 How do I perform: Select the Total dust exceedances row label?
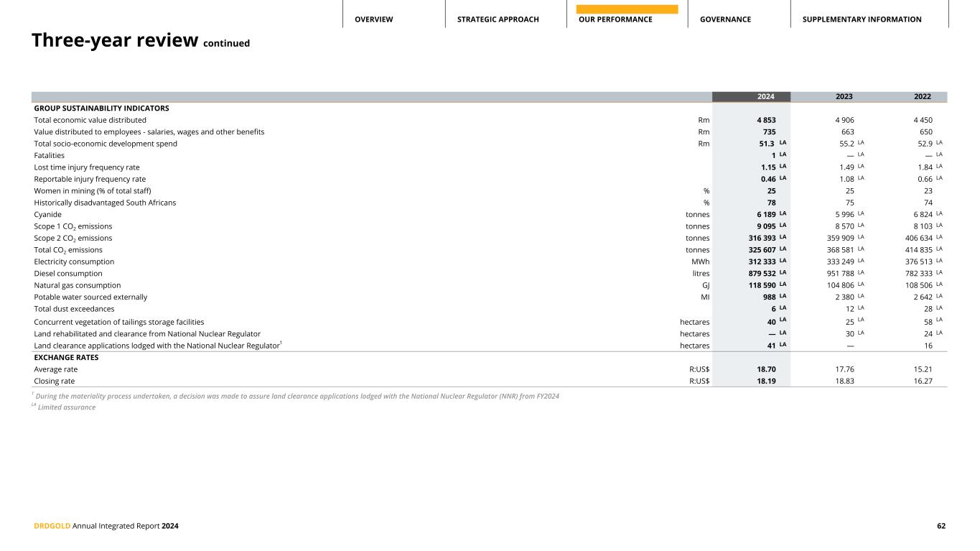pos(74,309)
